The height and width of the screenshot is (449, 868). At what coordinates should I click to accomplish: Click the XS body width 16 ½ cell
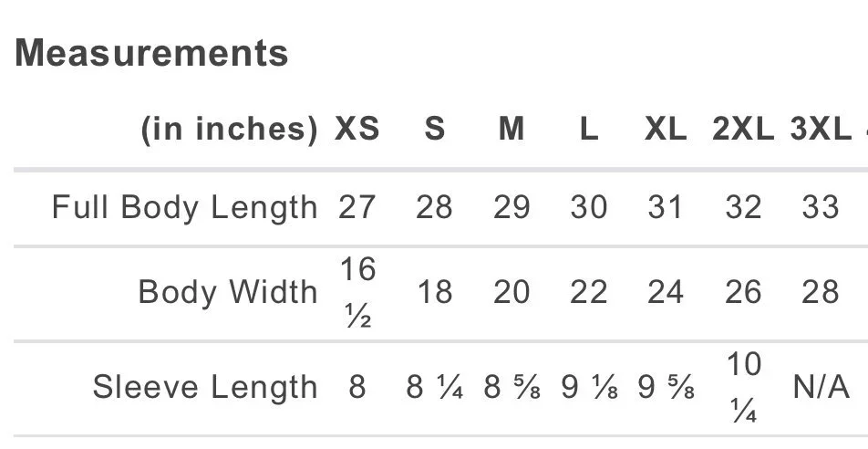357,292
